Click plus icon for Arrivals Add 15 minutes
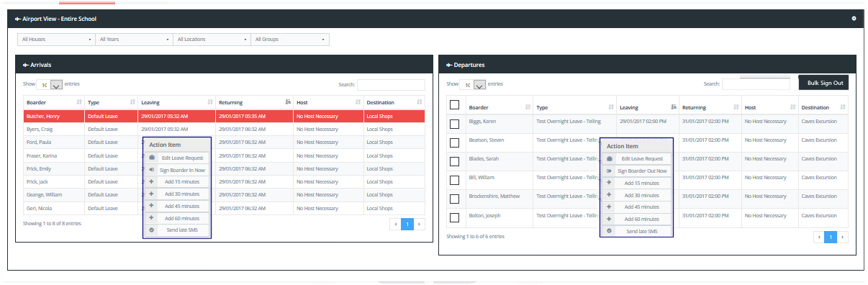Viewport: 868px width, 285px height. (152, 182)
